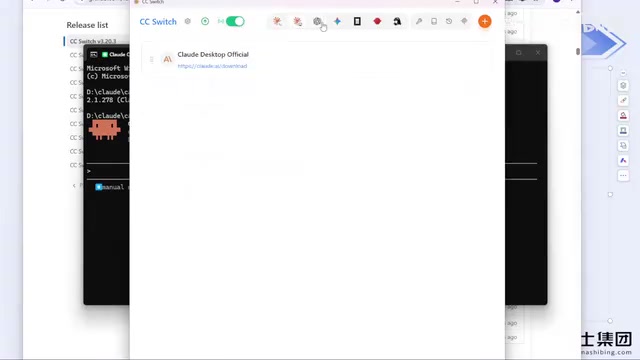Open CC Switch v3.20.3 in release list
Screen dimensions: 640x360
click(x=93, y=41)
